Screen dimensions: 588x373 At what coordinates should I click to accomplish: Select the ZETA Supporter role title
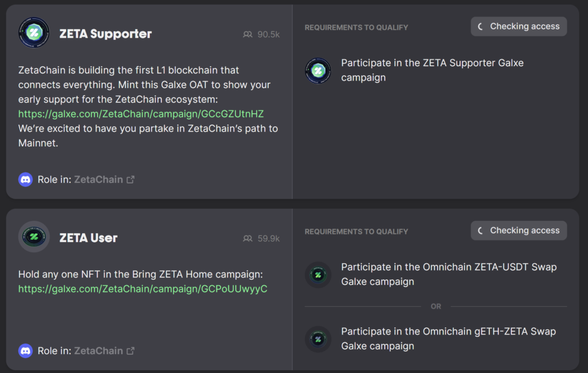pos(106,34)
